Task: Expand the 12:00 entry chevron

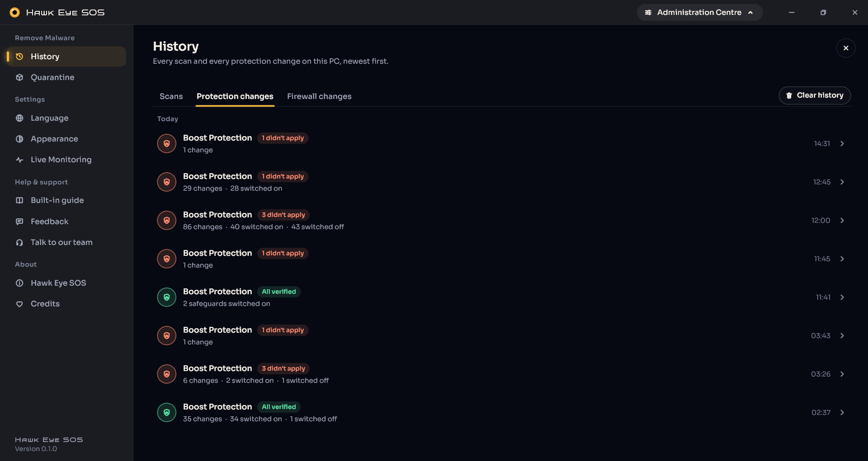Action: (842, 221)
